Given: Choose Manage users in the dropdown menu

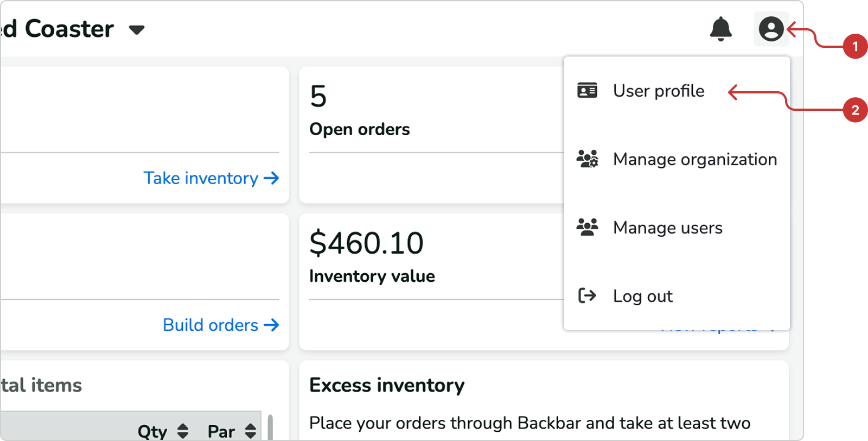Looking at the screenshot, I should click(676, 228).
